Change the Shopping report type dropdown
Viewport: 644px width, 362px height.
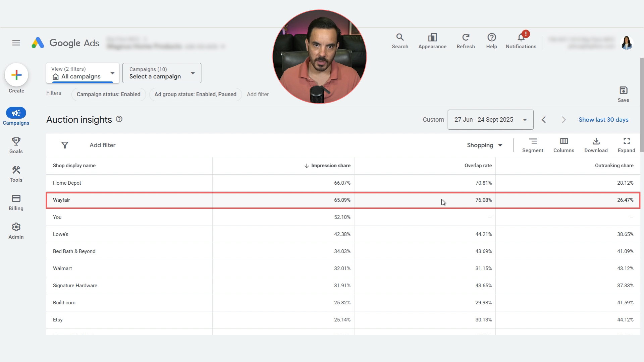click(x=484, y=145)
